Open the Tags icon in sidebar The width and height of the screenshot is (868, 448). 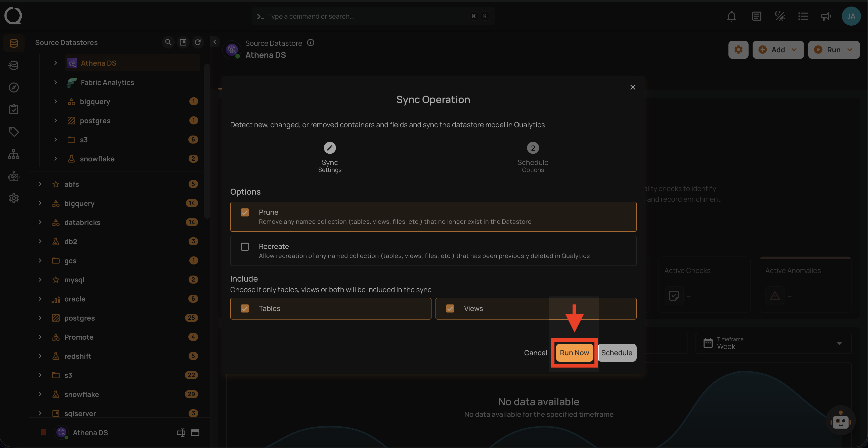(x=14, y=132)
